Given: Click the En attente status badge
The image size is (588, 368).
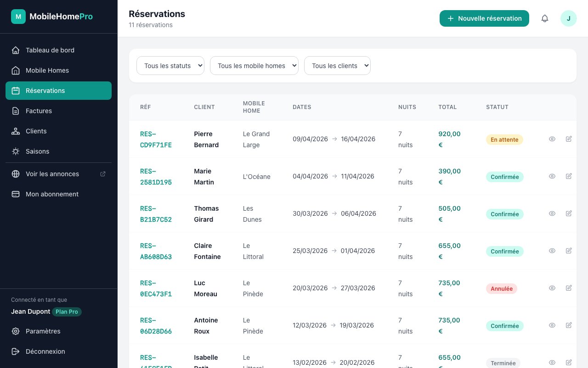Looking at the screenshot, I should pyautogui.click(x=504, y=139).
